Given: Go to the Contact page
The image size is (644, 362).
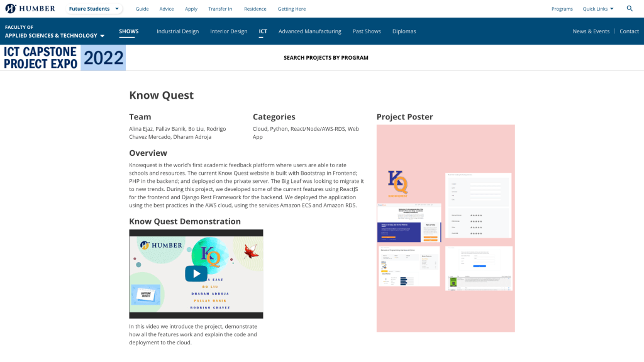Looking at the screenshot, I should [629, 31].
